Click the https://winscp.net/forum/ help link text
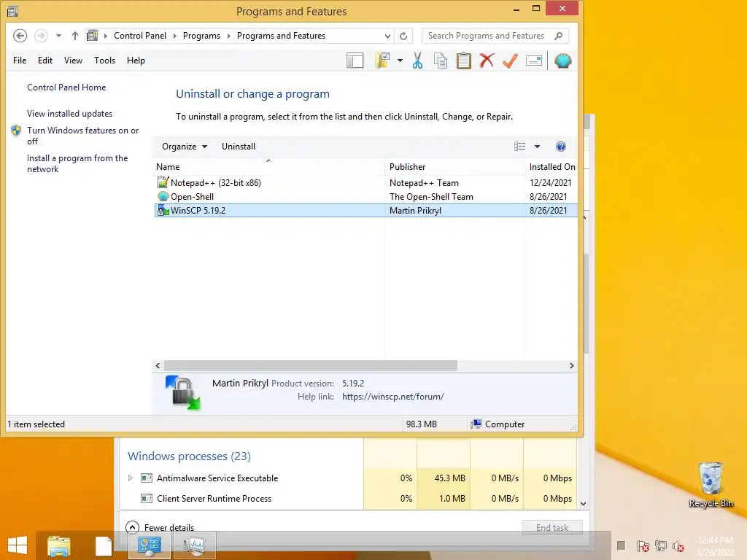The width and height of the screenshot is (747, 560). 393,396
